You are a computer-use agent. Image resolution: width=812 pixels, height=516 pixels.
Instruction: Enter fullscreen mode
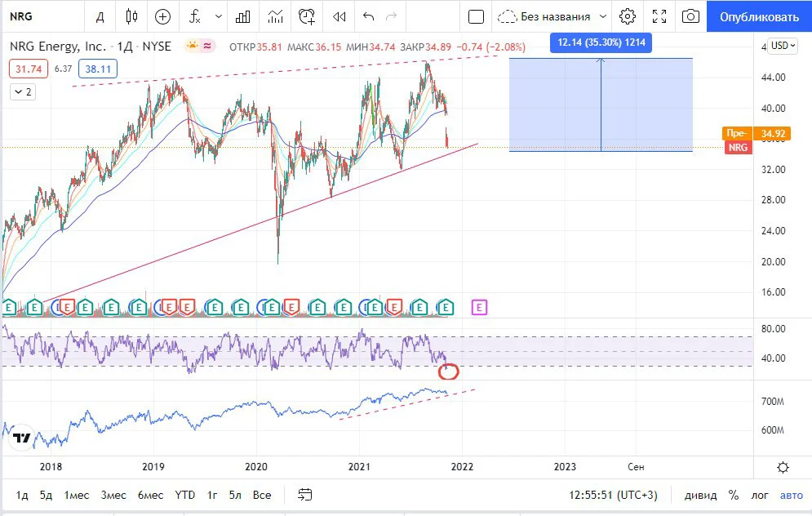659,16
